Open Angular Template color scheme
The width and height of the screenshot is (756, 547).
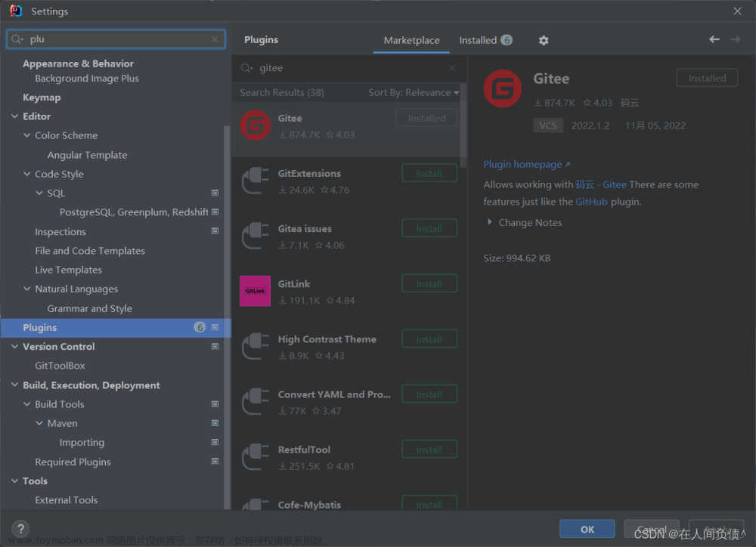tap(87, 155)
